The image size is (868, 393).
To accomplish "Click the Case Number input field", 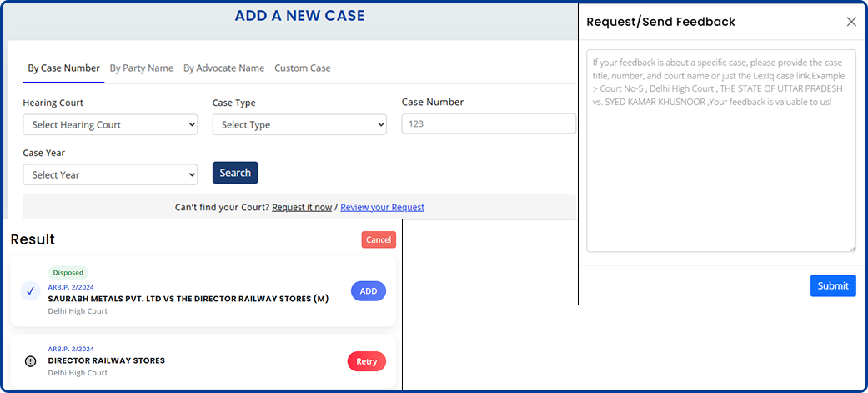I will point(489,124).
